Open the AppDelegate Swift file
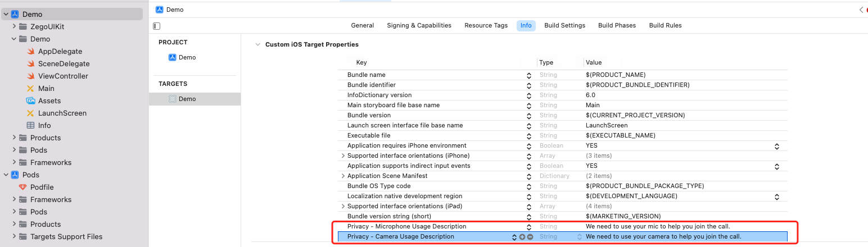This screenshot has height=247, width=868. [x=60, y=51]
